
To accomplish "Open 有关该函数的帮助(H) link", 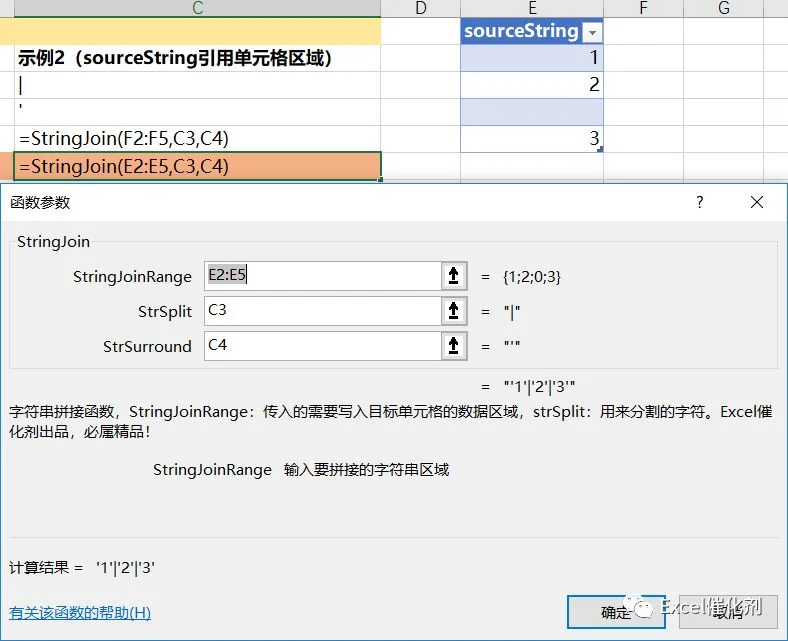I will tap(80, 612).
